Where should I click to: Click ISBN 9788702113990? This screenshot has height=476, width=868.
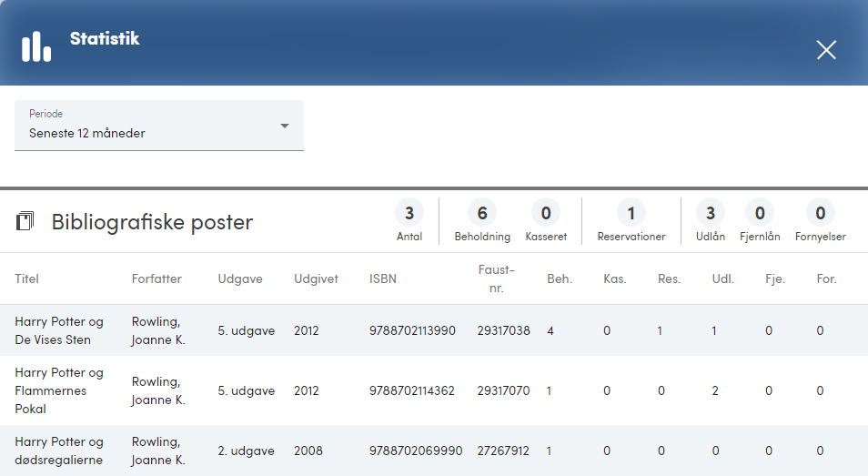click(412, 330)
